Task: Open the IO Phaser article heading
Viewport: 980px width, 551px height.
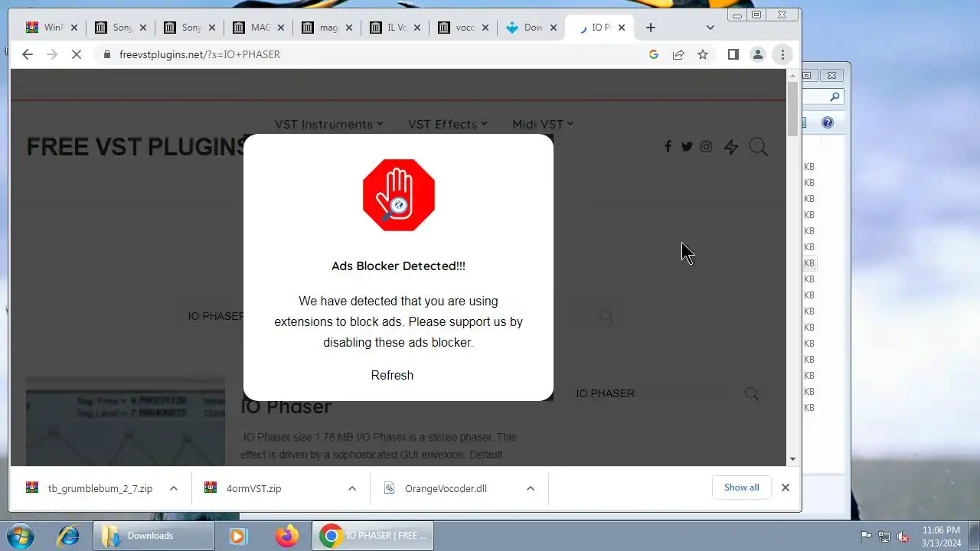Action: point(286,406)
